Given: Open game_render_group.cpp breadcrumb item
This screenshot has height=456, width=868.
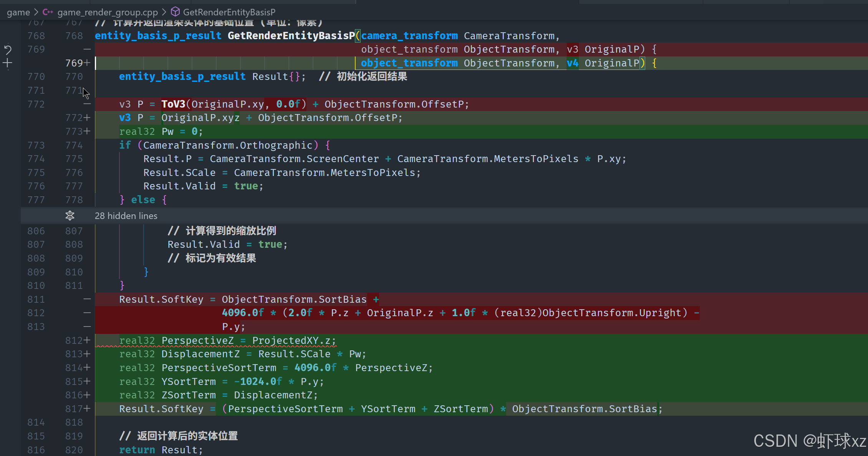Looking at the screenshot, I should point(108,12).
